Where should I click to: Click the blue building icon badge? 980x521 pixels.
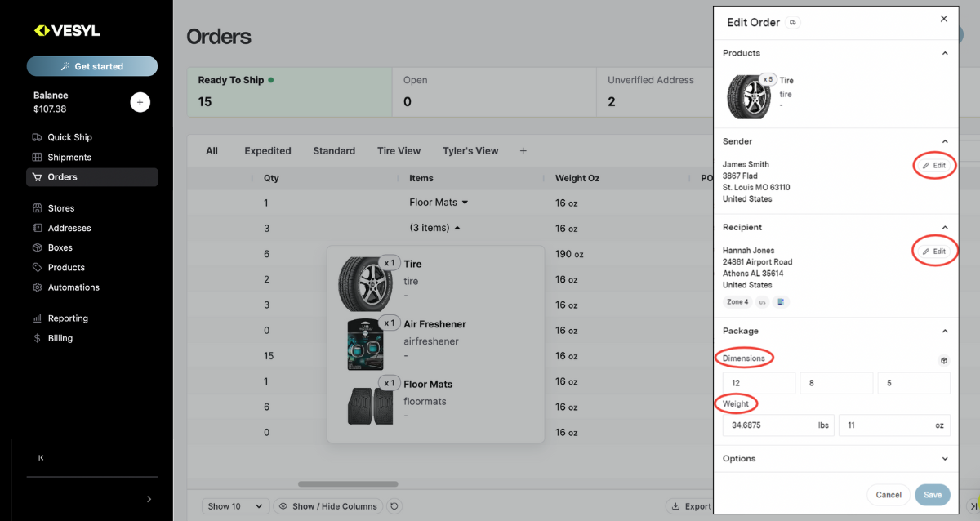click(x=781, y=301)
